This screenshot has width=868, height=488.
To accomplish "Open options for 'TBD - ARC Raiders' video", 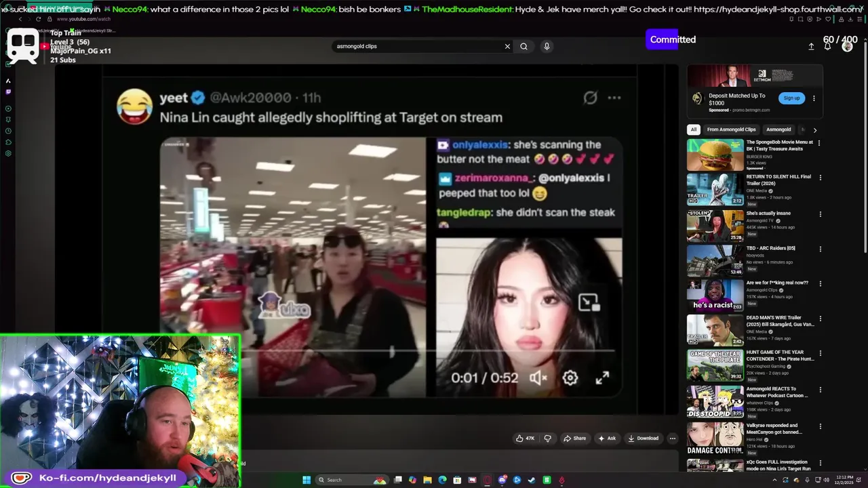I will (x=821, y=249).
